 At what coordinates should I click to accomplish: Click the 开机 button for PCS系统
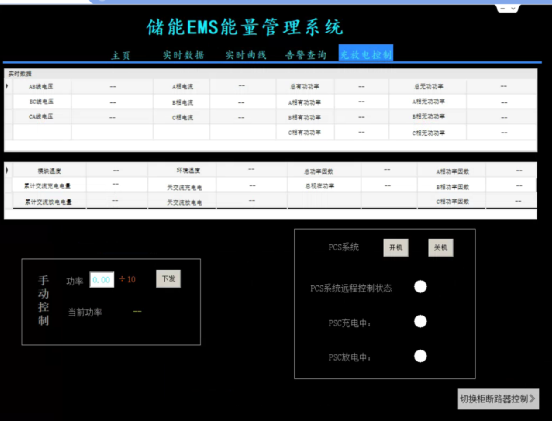point(396,248)
